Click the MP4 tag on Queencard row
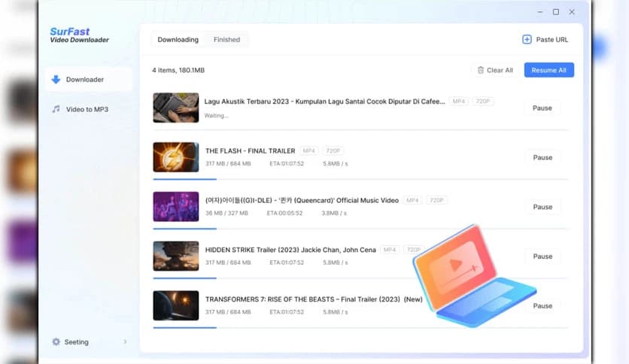 coord(412,200)
